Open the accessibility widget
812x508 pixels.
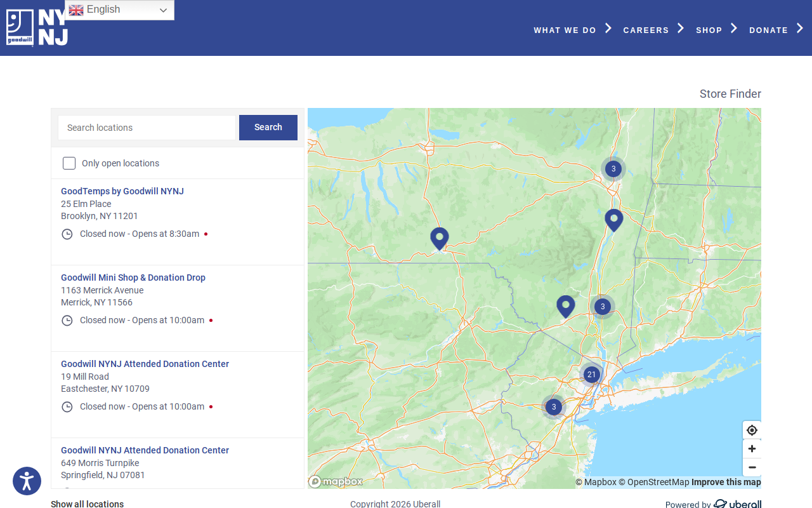[x=27, y=481]
